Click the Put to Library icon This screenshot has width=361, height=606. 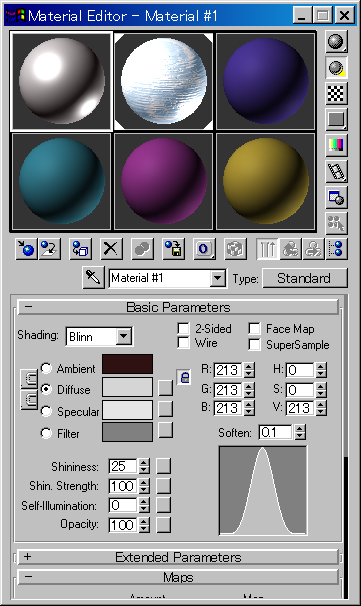point(173,249)
